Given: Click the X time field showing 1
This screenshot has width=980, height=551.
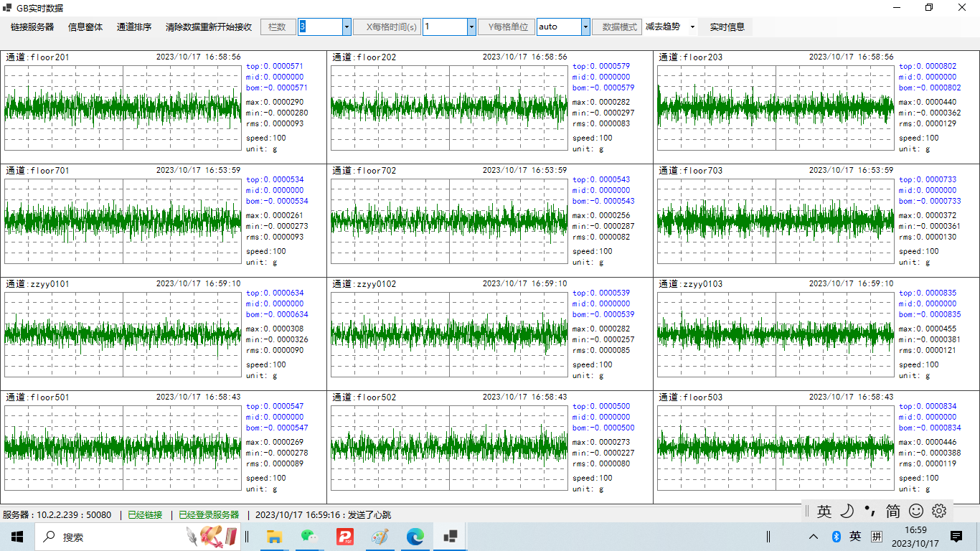Looking at the screenshot, I should click(445, 27).
